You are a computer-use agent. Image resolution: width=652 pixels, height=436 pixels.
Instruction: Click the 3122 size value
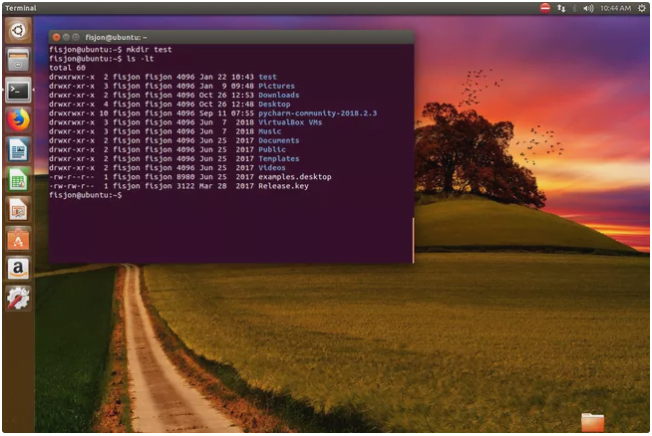(x=185, y=186)
